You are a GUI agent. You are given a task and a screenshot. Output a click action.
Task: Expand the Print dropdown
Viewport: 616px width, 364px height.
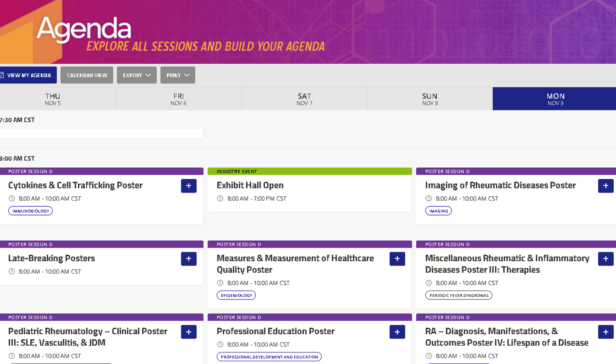click(x=178, y=75)
